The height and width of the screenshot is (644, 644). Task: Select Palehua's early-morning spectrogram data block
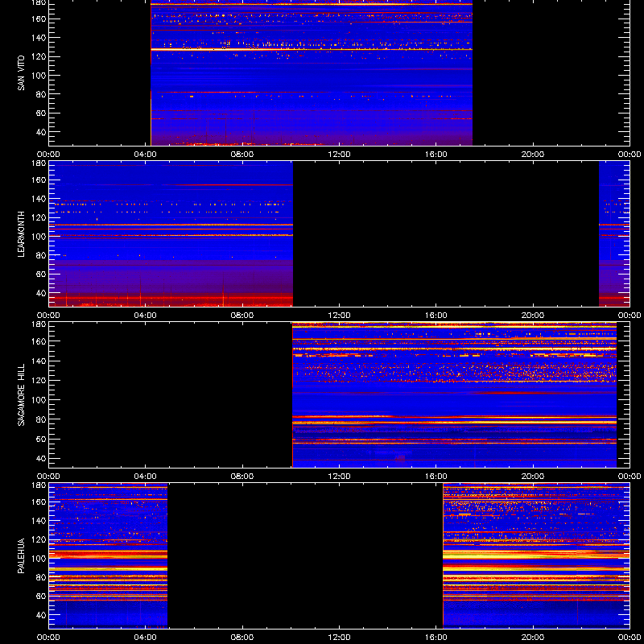click(108, 556)
